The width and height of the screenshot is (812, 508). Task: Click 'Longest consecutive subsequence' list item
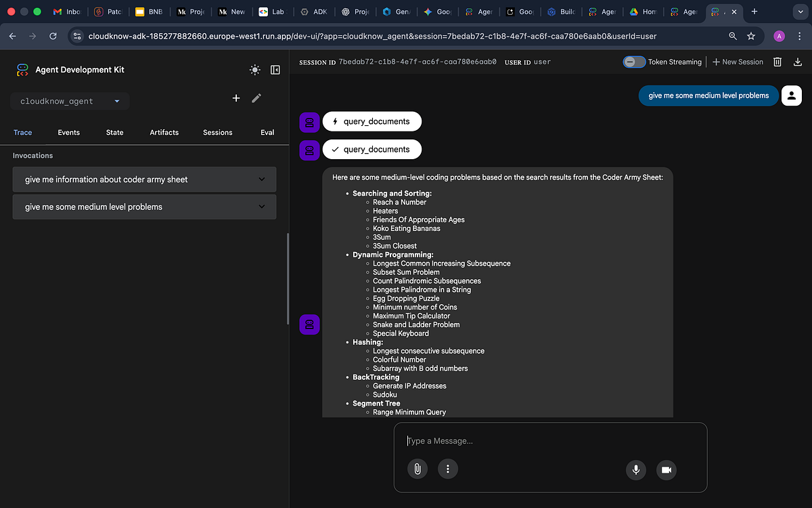tap(428, 351)
